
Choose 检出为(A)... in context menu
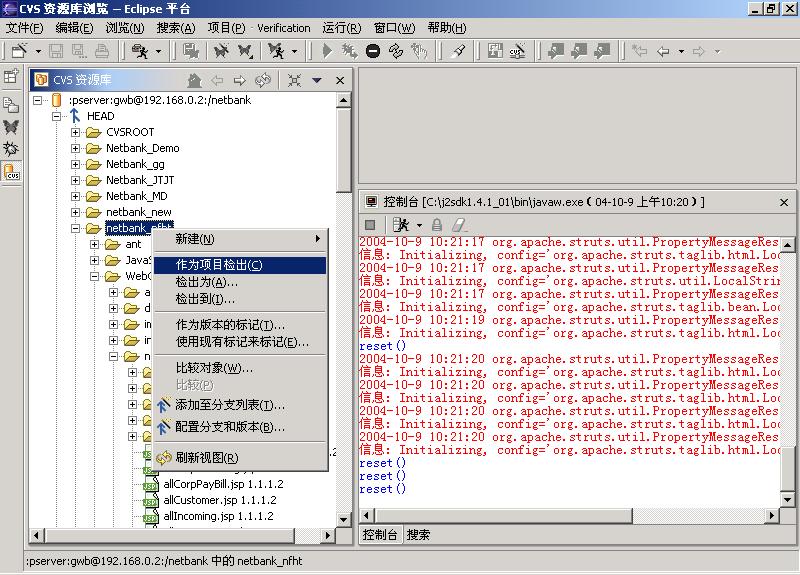(x=240, y=282)
